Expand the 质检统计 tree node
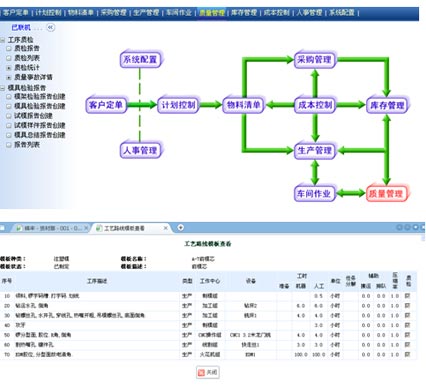 9,68
